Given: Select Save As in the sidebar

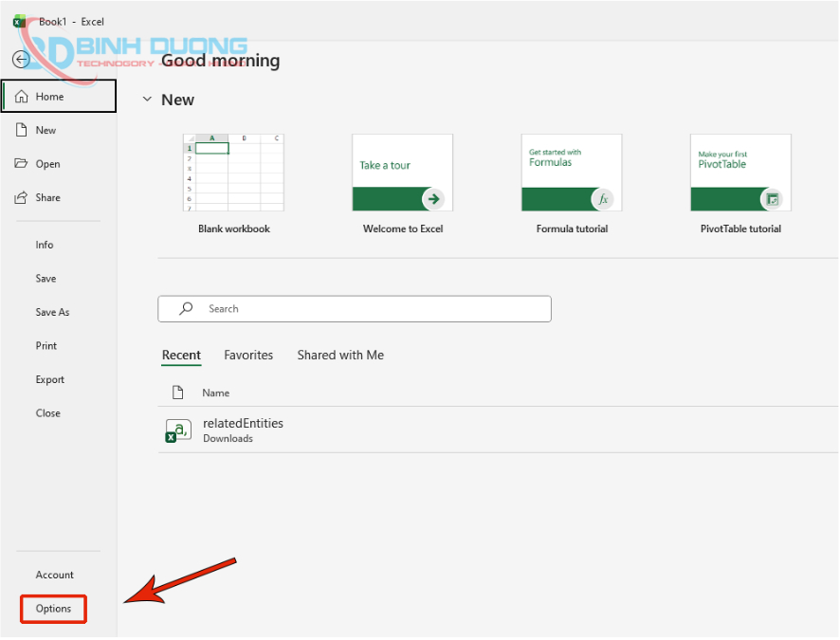Looking at the screenshot, I should 52,312.
